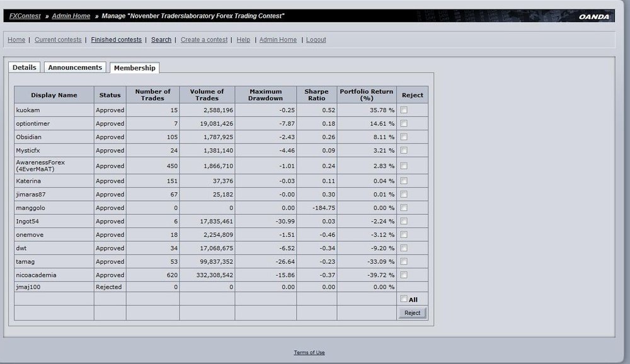
Task: Open Current contests link
Action: coord(58,40)
